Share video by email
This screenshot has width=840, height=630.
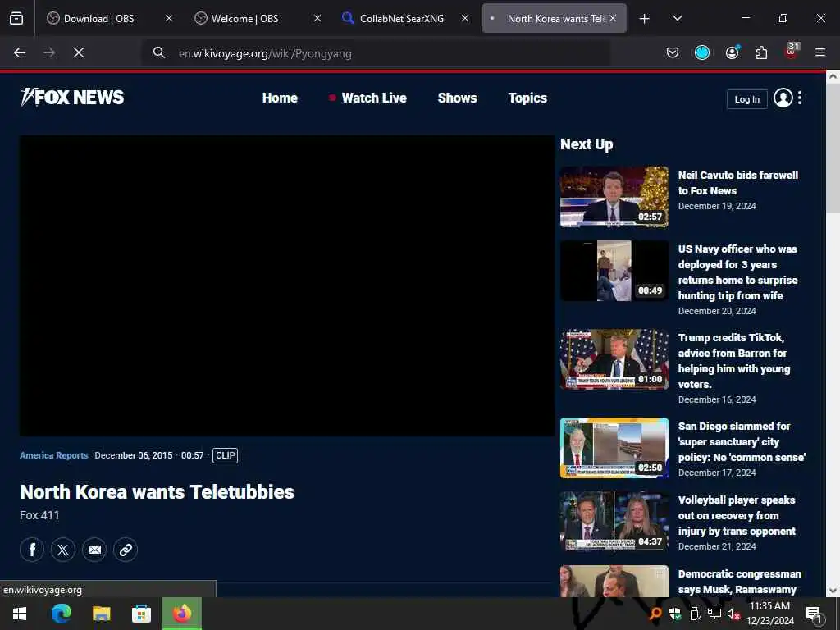coord(94,549)
